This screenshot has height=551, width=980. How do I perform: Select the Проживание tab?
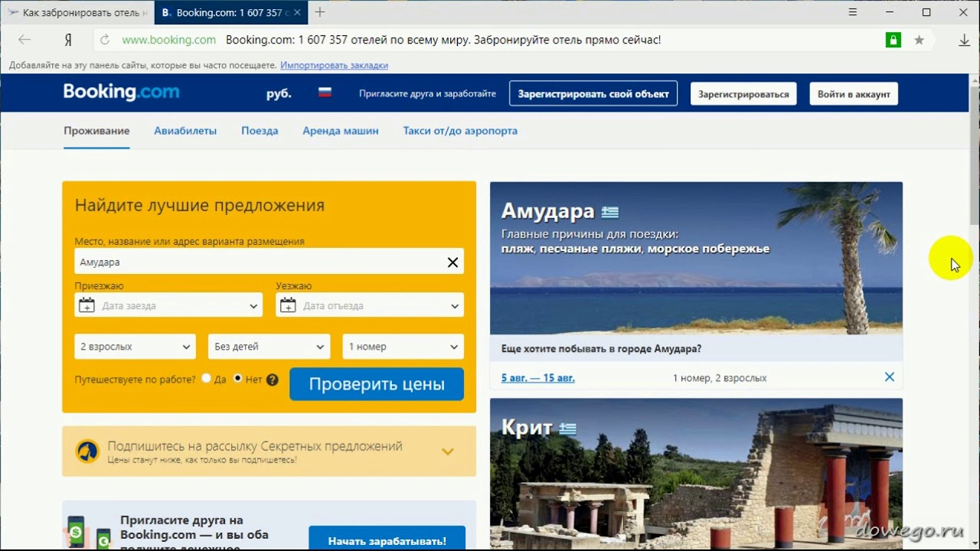point(96,131)
